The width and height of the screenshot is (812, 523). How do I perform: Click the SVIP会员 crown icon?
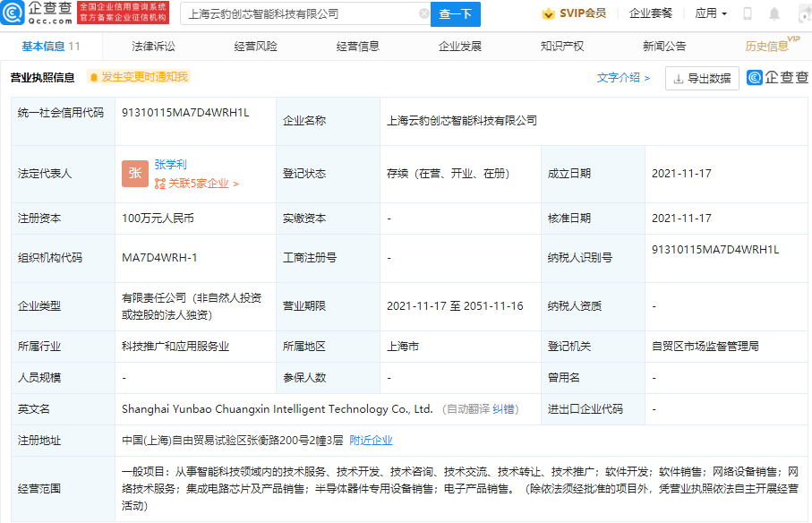(x=548, y=13)
